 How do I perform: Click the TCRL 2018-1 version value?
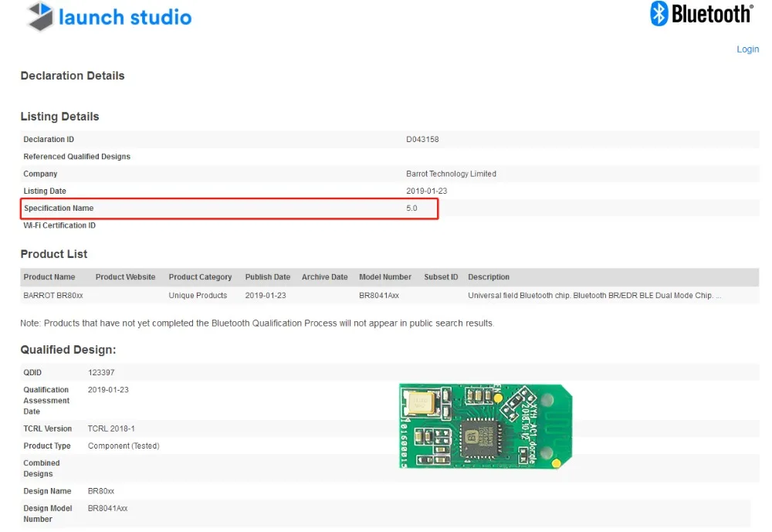click(110, 429)
